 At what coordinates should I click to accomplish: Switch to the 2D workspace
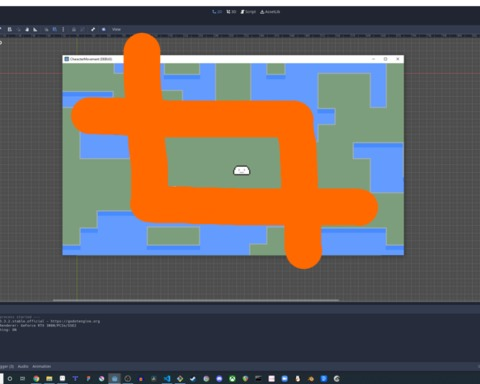(217, 12)
